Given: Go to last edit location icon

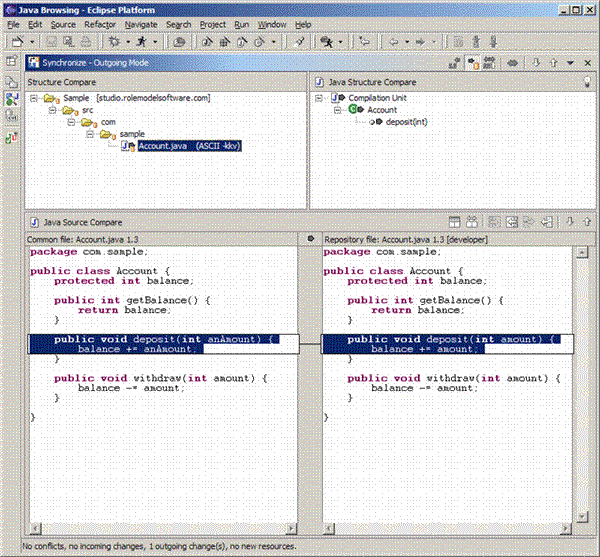Looking at the screenshot, I should (x=365, y=41).
